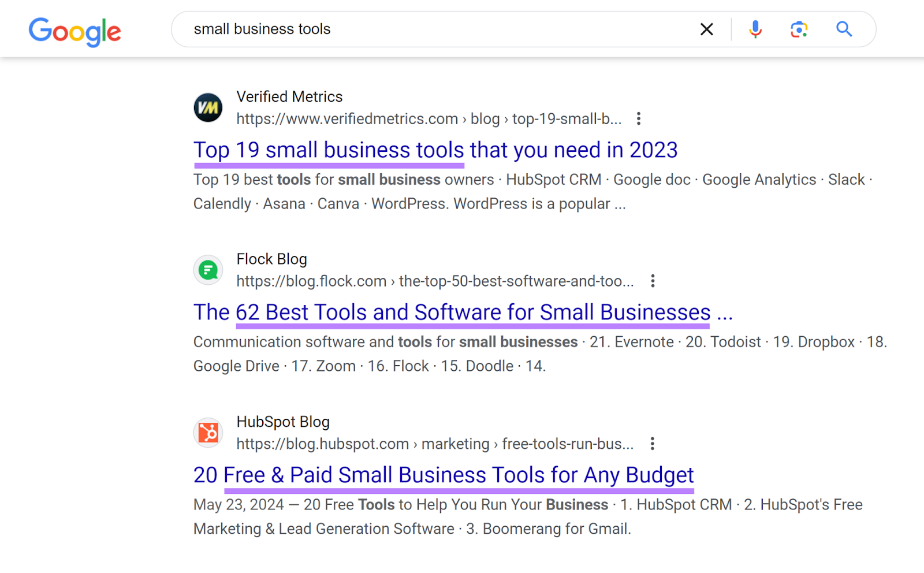Open Google Lens image search

(798, 29)
